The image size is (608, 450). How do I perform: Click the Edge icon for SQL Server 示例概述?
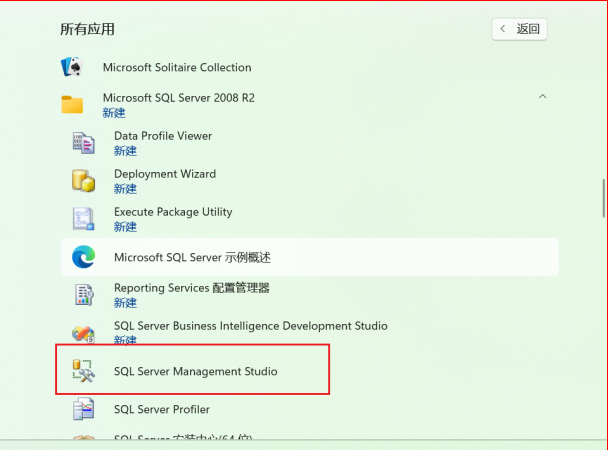83,257
